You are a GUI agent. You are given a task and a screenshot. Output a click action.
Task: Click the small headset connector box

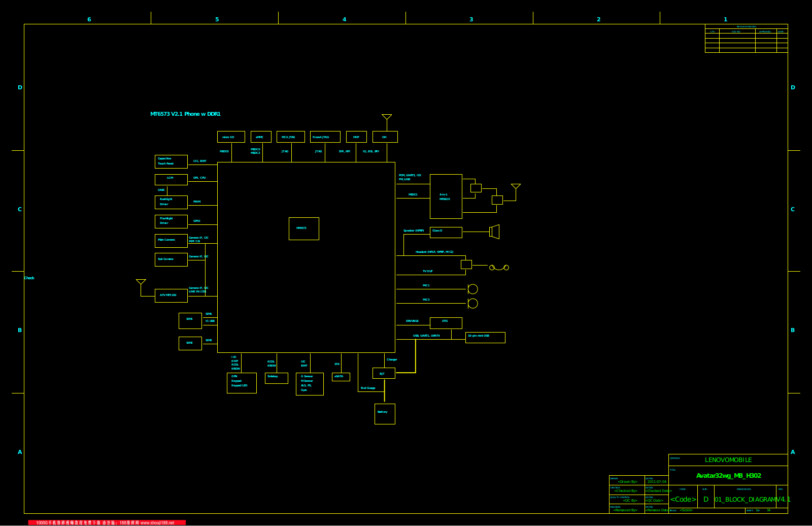click(466, 265)
